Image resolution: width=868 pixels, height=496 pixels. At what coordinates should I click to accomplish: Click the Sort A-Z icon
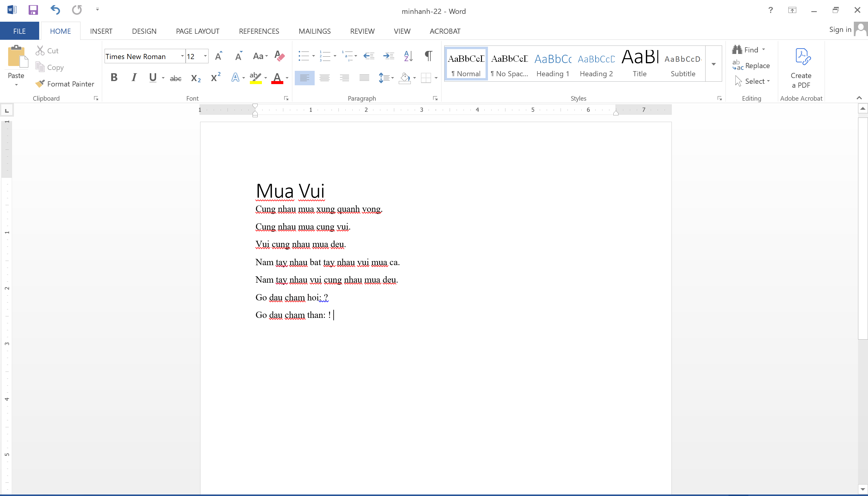408,56
